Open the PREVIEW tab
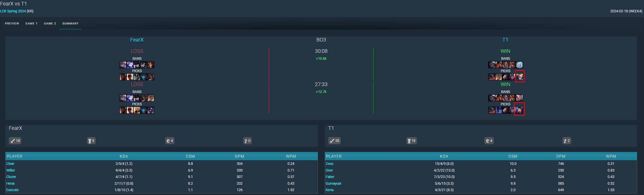The image size is (644, 195). click(12, 23)
